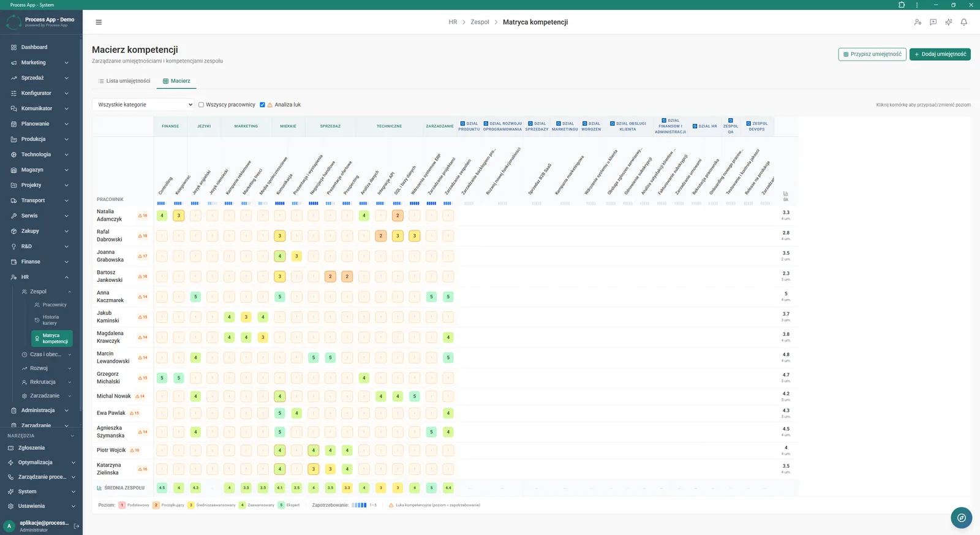Click Grzegorz Michalski first level 5 cell
The height and width of the screenshot is (535, 980).
point(162,378)
